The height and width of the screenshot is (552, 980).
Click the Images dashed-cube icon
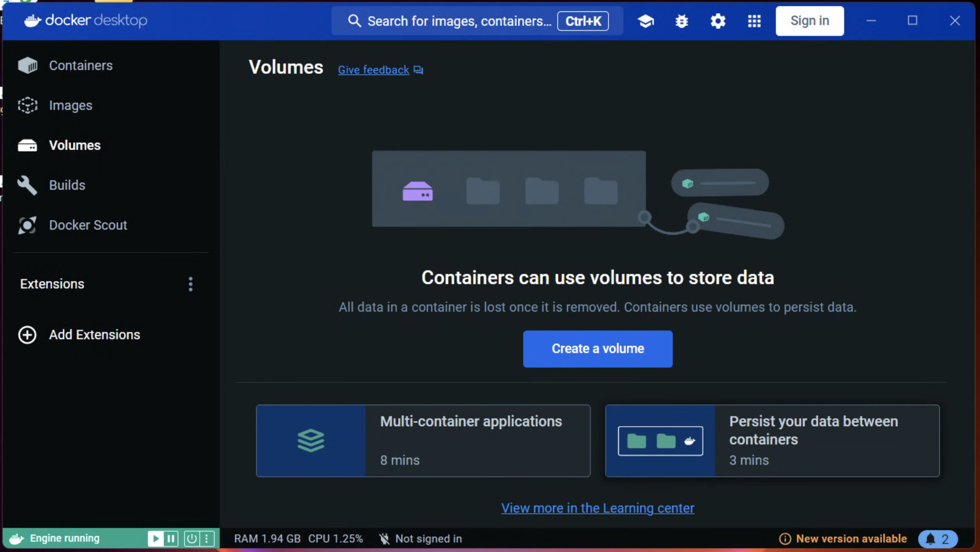pos(28,105)
